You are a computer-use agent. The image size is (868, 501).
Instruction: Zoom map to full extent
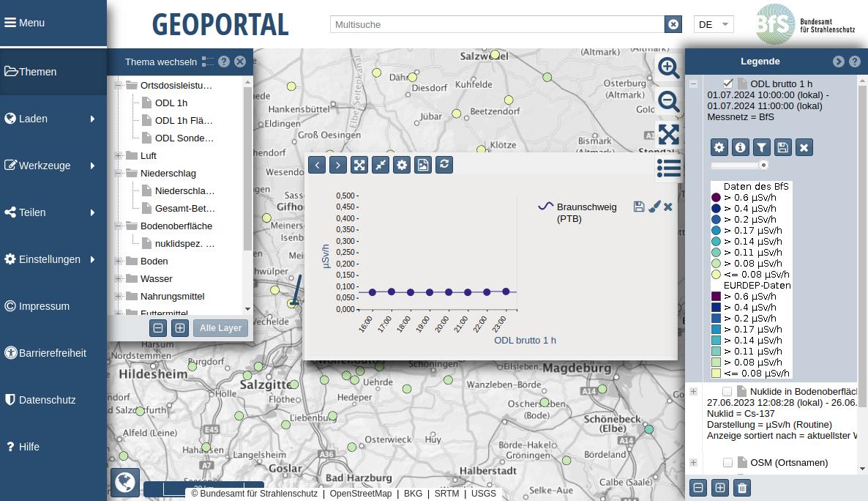pos(668,134)
